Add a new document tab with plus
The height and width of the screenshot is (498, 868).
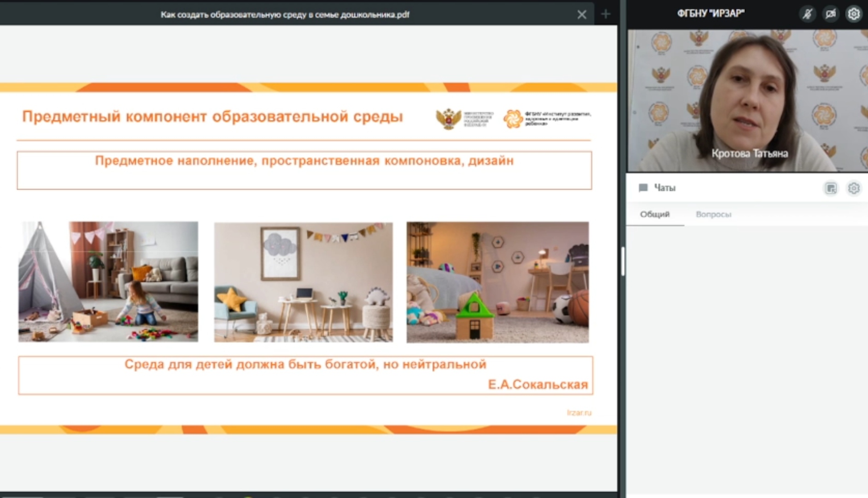605,14
